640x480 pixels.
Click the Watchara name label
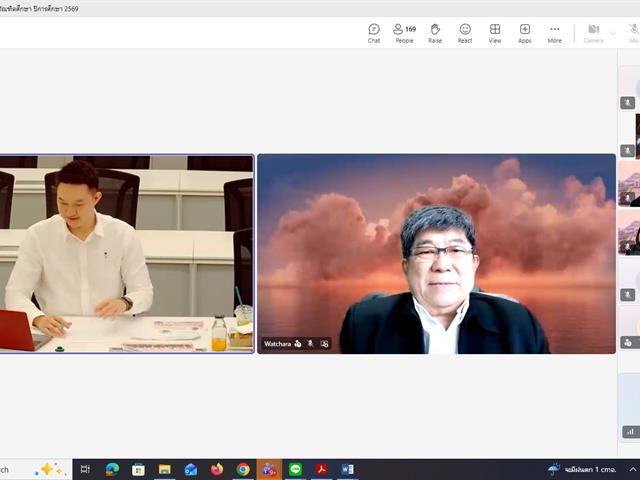point(278,344)
